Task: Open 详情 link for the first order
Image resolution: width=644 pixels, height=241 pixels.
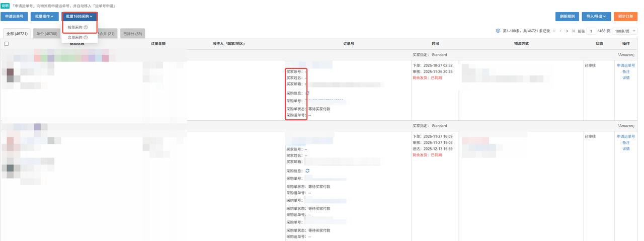Action: tap(626, 77)
